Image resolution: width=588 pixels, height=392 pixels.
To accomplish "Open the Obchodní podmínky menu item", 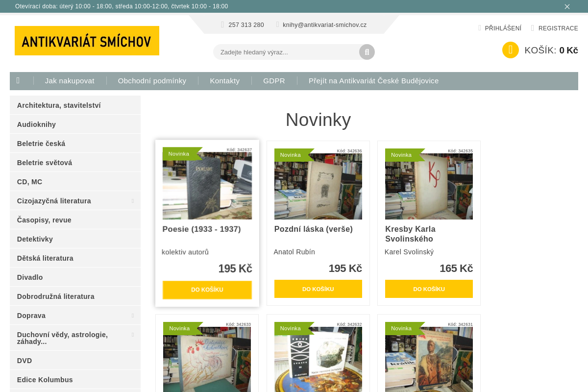I will 152,81.
